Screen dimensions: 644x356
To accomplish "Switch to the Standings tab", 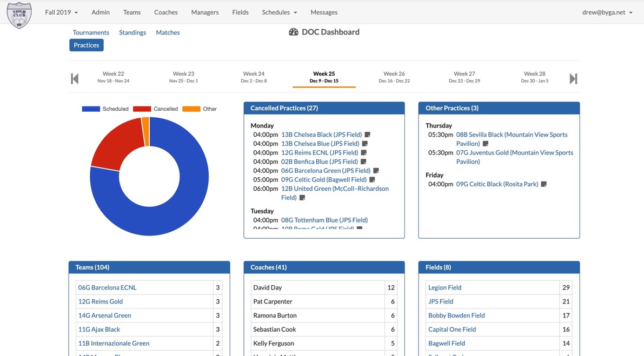I will pos(132,32).
